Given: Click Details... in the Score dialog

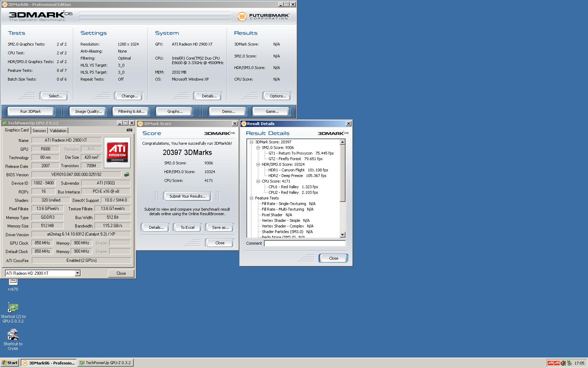Looking at the screenshot, I should (155, 227).
